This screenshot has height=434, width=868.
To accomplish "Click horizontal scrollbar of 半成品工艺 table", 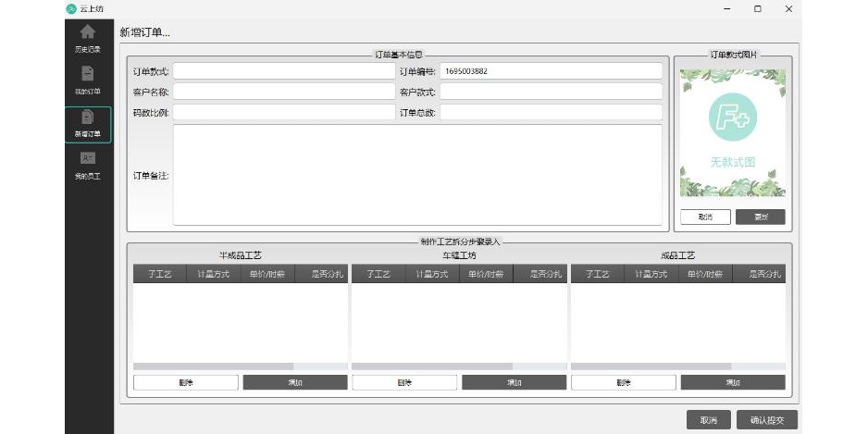I will click(x=213, y=366).
